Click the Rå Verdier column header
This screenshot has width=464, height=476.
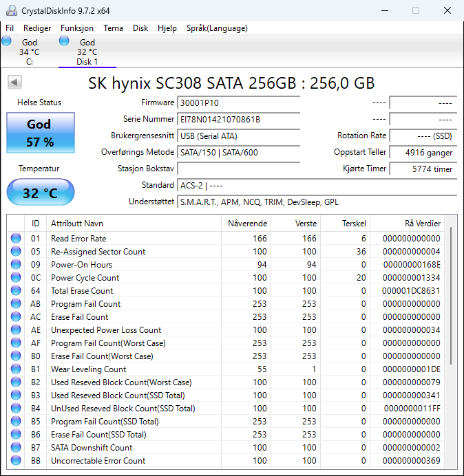pos(407,224)
